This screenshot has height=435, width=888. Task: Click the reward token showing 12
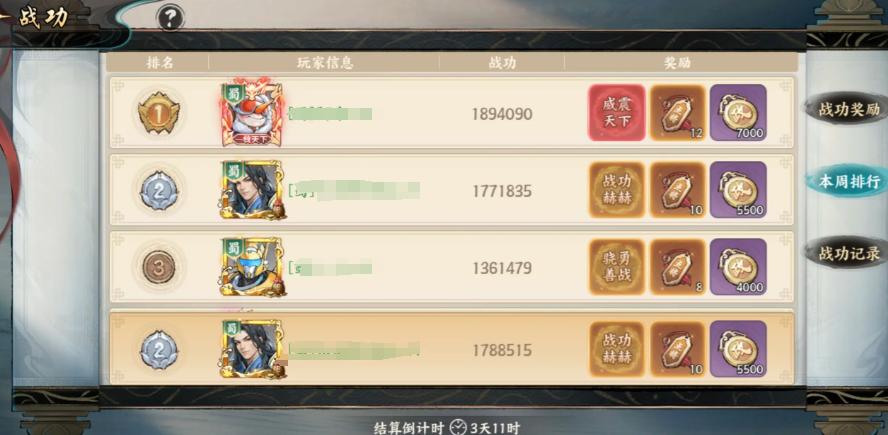677,113
